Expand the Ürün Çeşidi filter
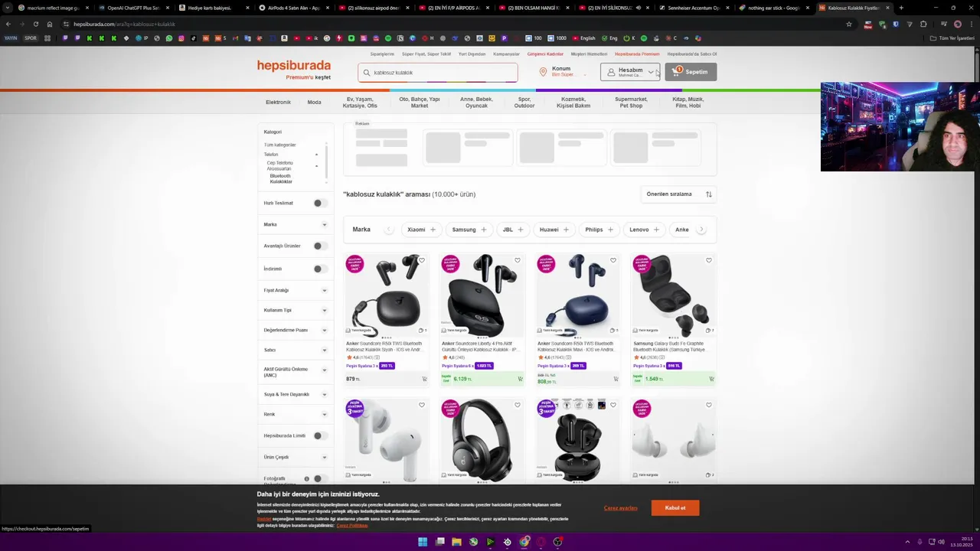The image size is (980, 551). [296, 457]
